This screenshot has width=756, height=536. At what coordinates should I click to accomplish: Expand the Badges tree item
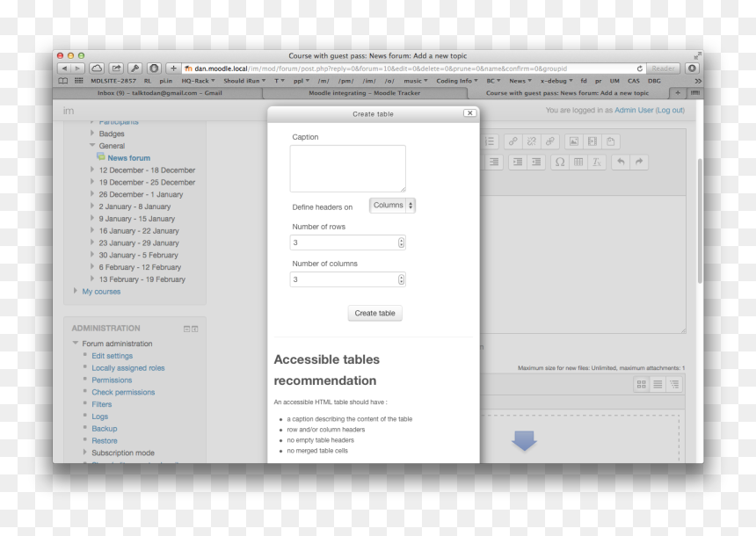tap(92, 133)
